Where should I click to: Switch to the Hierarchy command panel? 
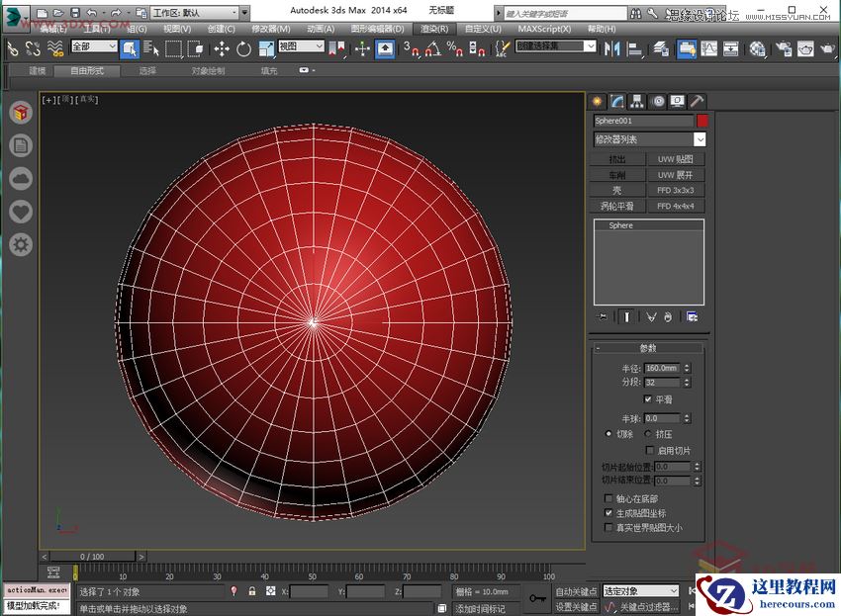tap(637, 103)
